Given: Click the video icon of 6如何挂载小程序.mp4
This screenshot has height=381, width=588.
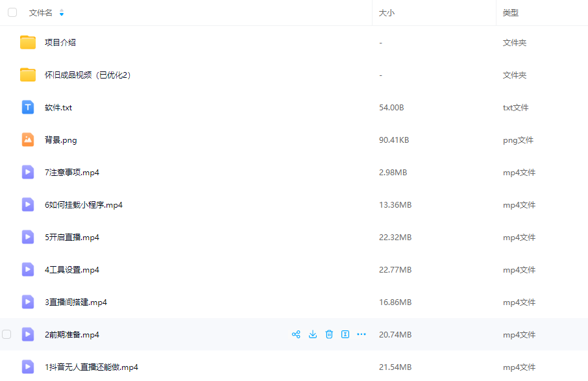Looking at the screenshot, I should coord(28,204).
